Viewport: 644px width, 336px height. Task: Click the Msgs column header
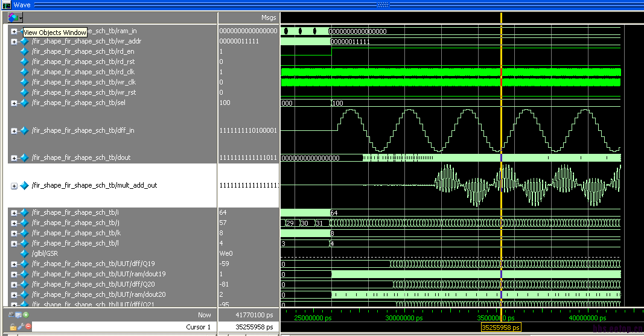point(269,18)
